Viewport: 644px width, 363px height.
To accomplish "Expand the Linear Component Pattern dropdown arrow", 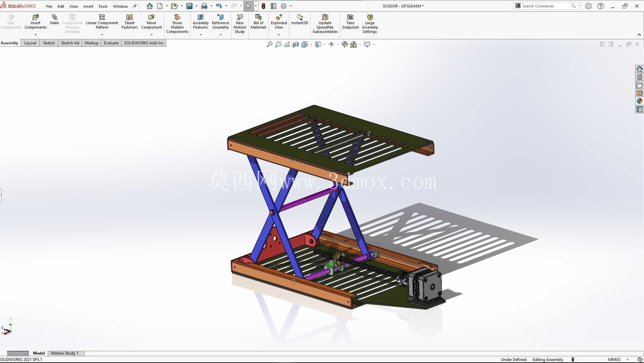I will coord(102,35).
